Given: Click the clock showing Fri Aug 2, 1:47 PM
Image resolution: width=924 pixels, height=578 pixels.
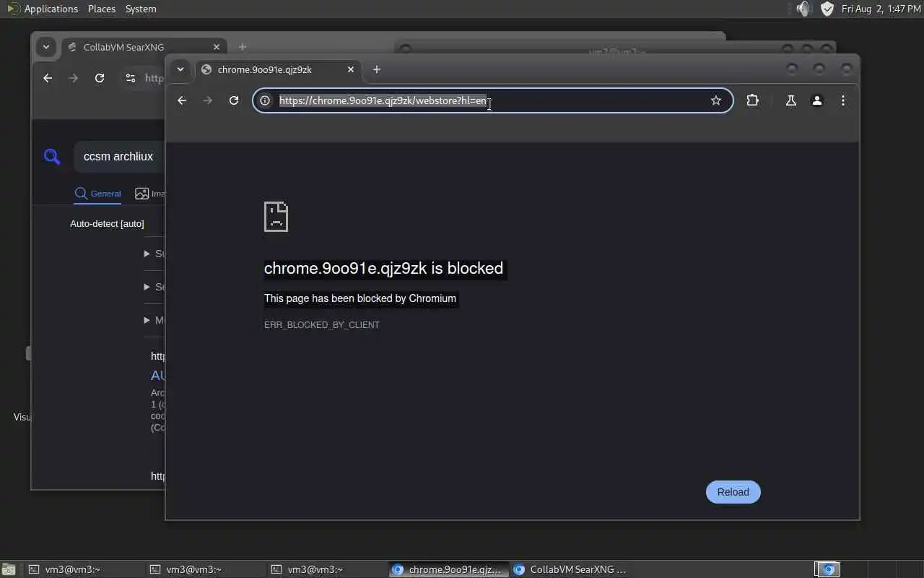Looking at the screenshot, I should [x=881, y=9].
